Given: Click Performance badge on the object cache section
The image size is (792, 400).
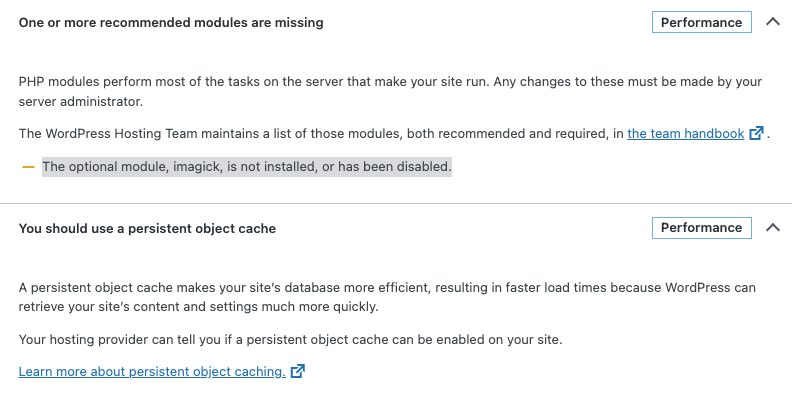Looking at the screenshot, I should (701, 228).
